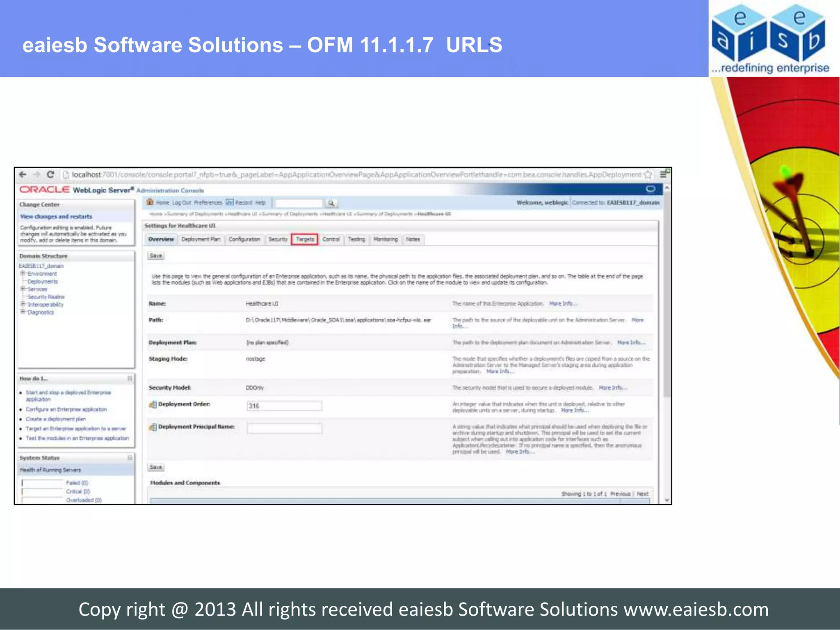Viewport: 840px width, 630px height.
Task: Click the Healthcare UI name value
Action: (x=262, y=304)
